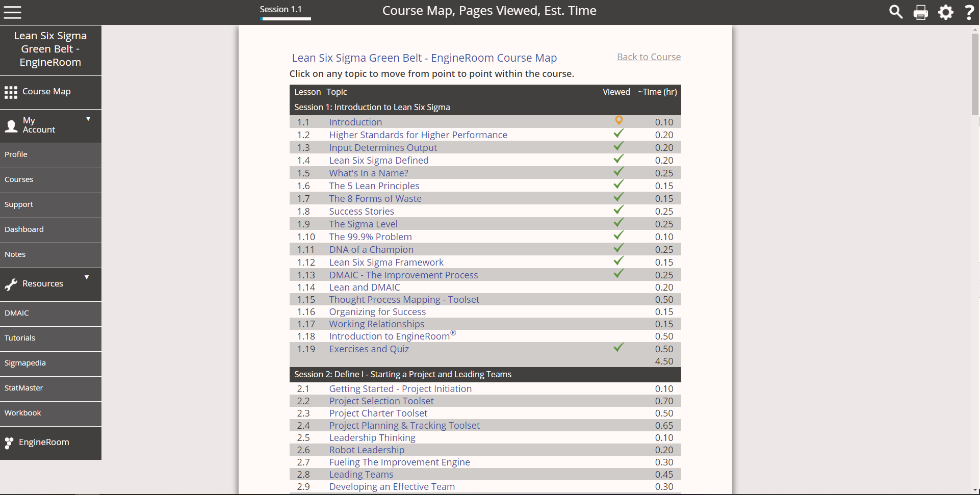Image resolution: width=980 pixels, height=495 pixels.
Task: Click the Session 2: Define I header row
Action: (485, 375)
